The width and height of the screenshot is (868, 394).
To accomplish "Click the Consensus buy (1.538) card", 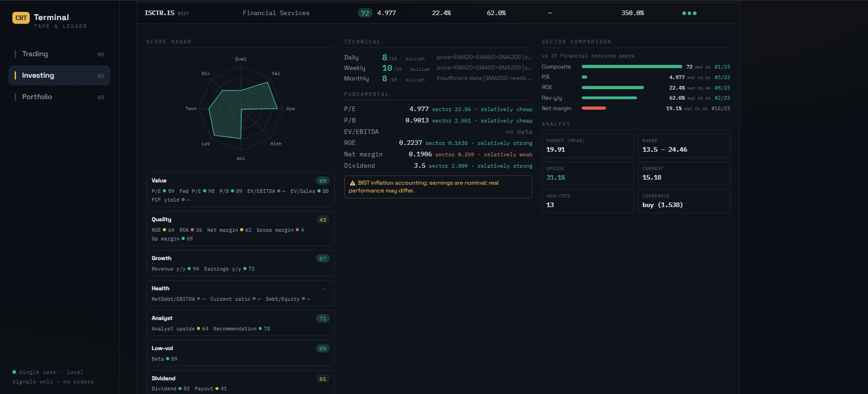I will (x=684, y=201).
